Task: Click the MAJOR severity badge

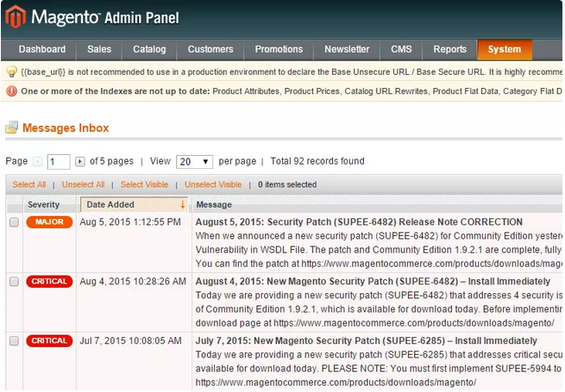Action: click(49, 221)
